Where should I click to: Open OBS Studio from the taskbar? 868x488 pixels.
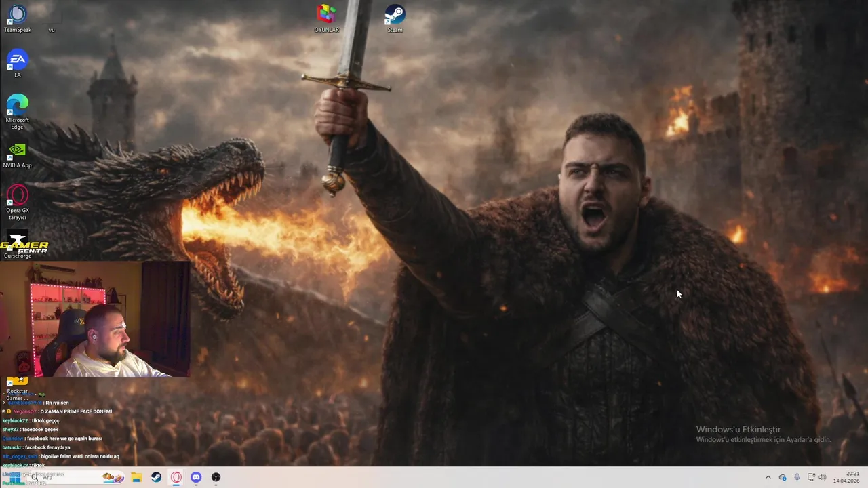216,477
